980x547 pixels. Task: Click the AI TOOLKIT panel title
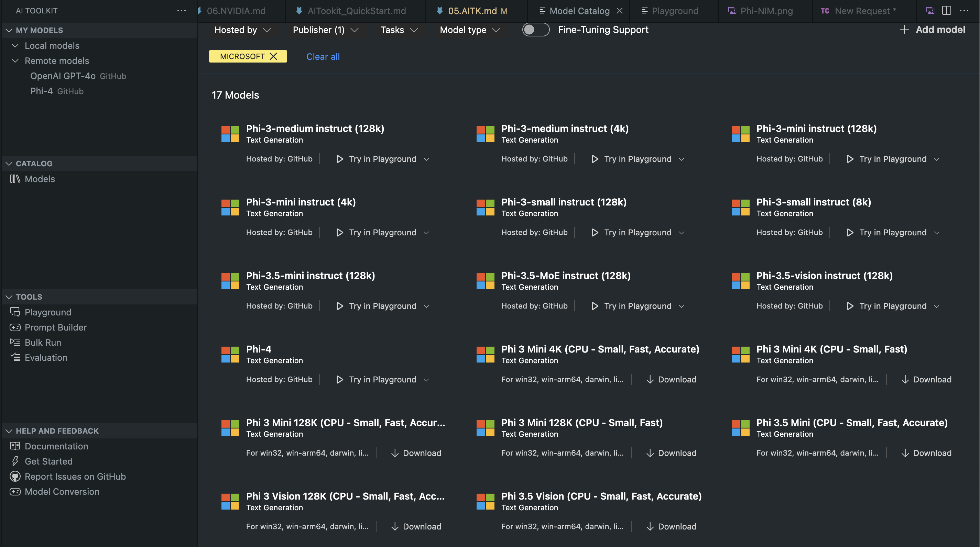pos(36,11)
